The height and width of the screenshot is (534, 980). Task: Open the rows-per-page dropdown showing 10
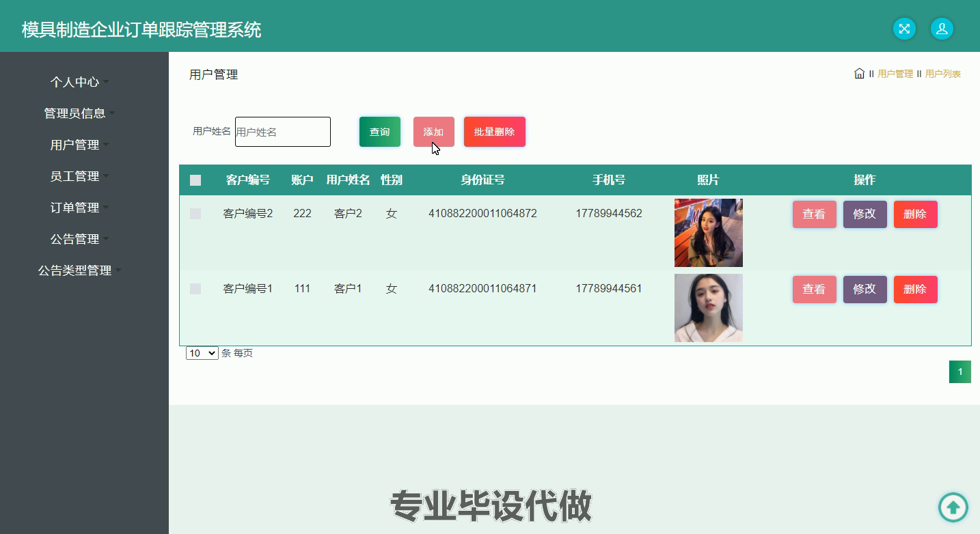point(202,353)
